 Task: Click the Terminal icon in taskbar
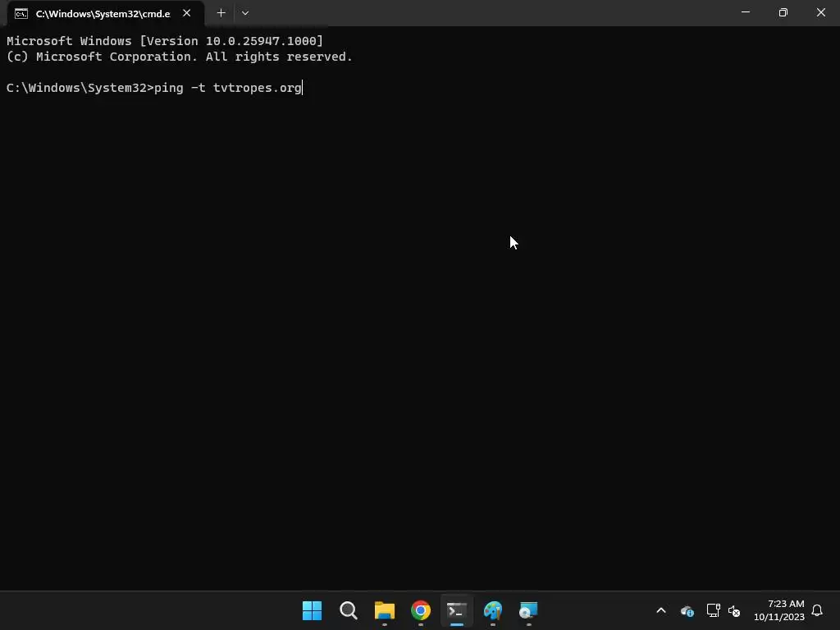(456, 610)
